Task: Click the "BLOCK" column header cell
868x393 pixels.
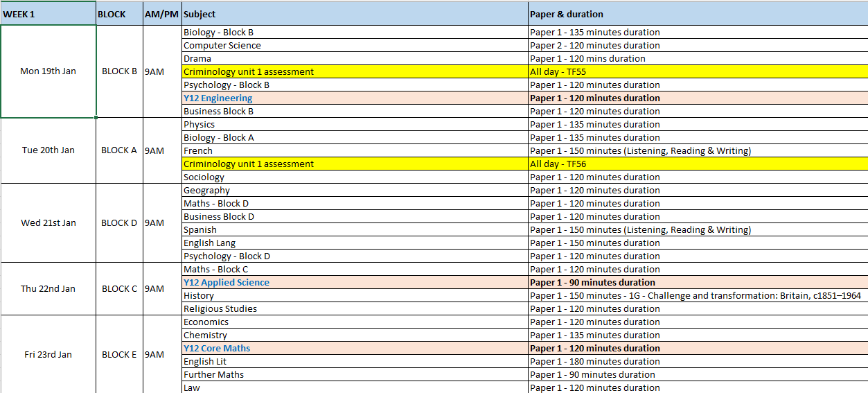Action: (x=119, y=14)
